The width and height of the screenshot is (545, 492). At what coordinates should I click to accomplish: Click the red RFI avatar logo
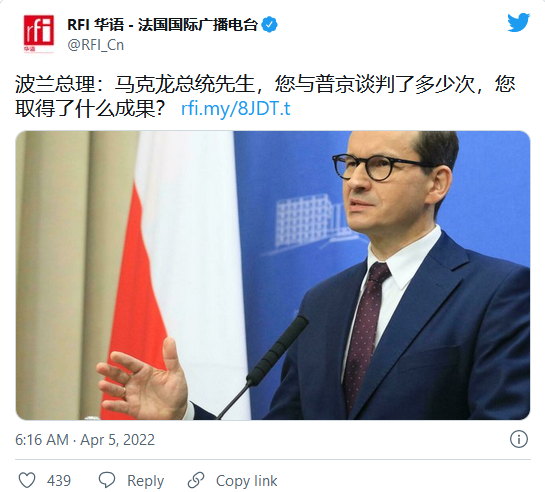(39, 34)
